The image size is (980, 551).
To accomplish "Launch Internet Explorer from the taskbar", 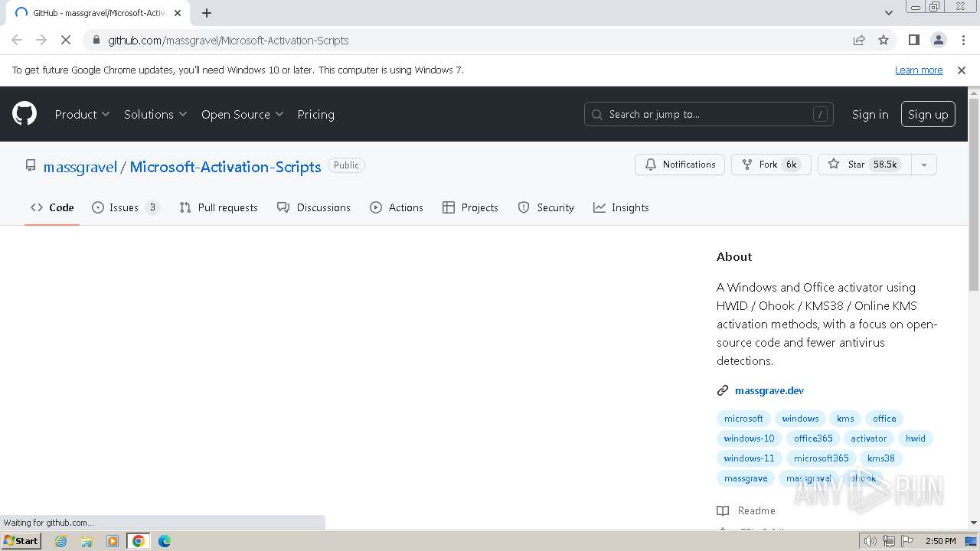I will click(x=61, y=541).
